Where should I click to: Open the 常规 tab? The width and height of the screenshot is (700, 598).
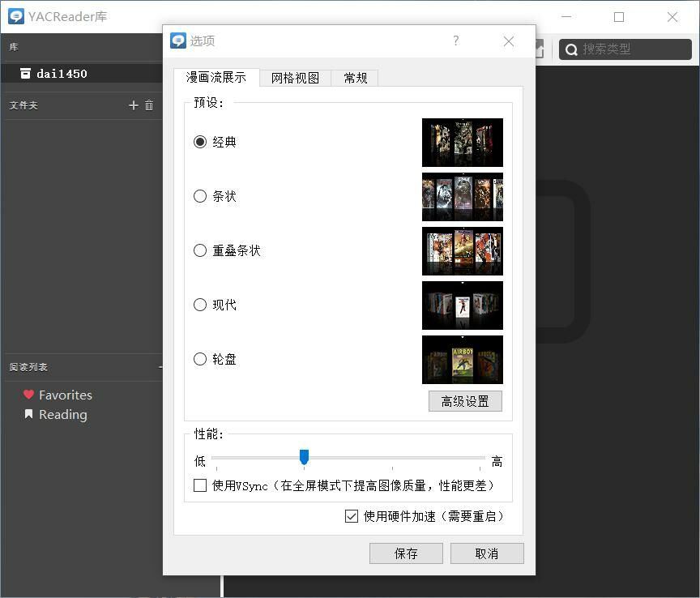[356, 78]
